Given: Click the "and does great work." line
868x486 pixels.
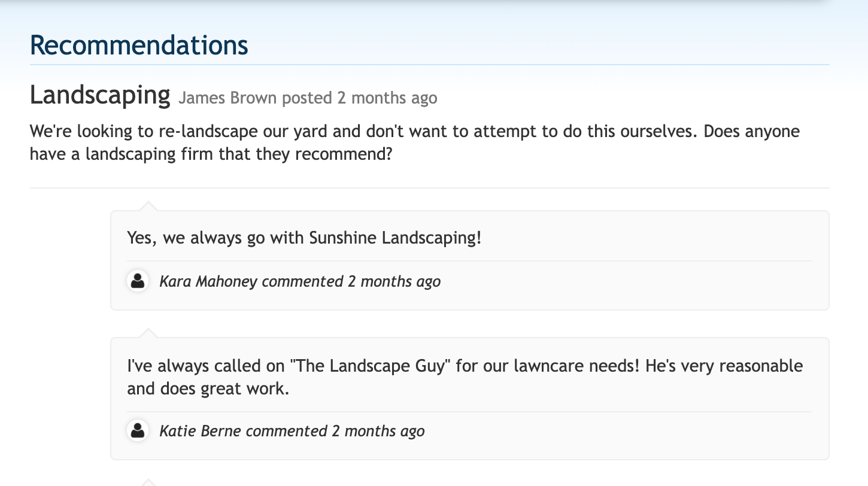Looking at the screenshot, I should pyautogui.click(x=208, y=389).
